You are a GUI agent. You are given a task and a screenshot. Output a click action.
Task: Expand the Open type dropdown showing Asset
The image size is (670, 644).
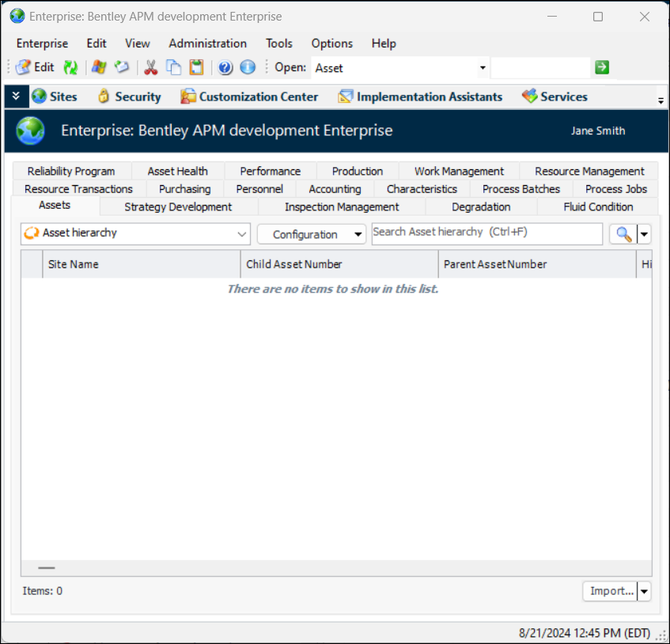[483, 67]
